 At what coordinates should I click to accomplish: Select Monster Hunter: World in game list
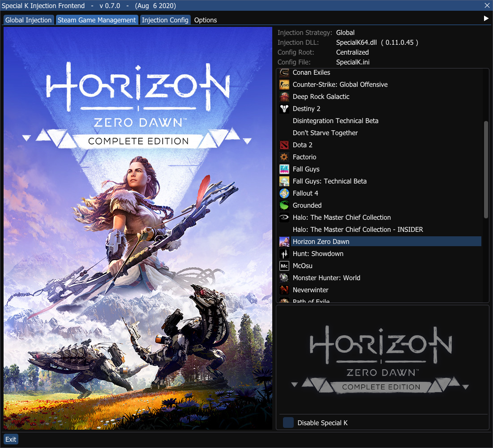326,278
